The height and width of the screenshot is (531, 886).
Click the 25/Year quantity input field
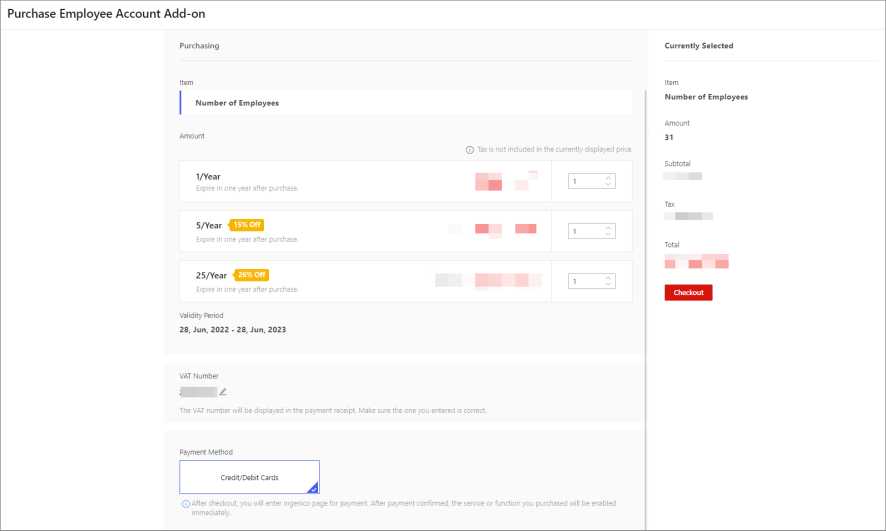click(x=584, y=281)
